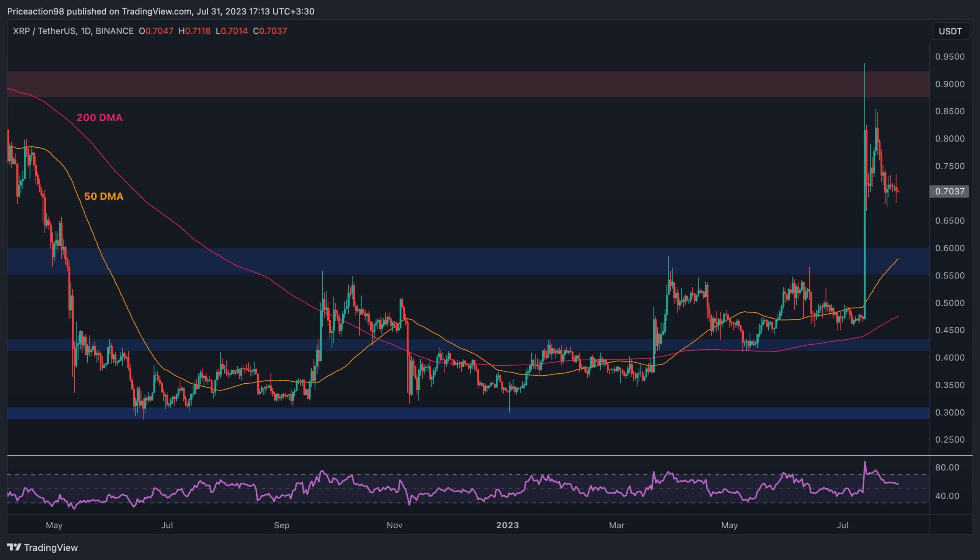Click the Sep date axis label
Viewport: 980px width, 560px height.
(282, 526)
